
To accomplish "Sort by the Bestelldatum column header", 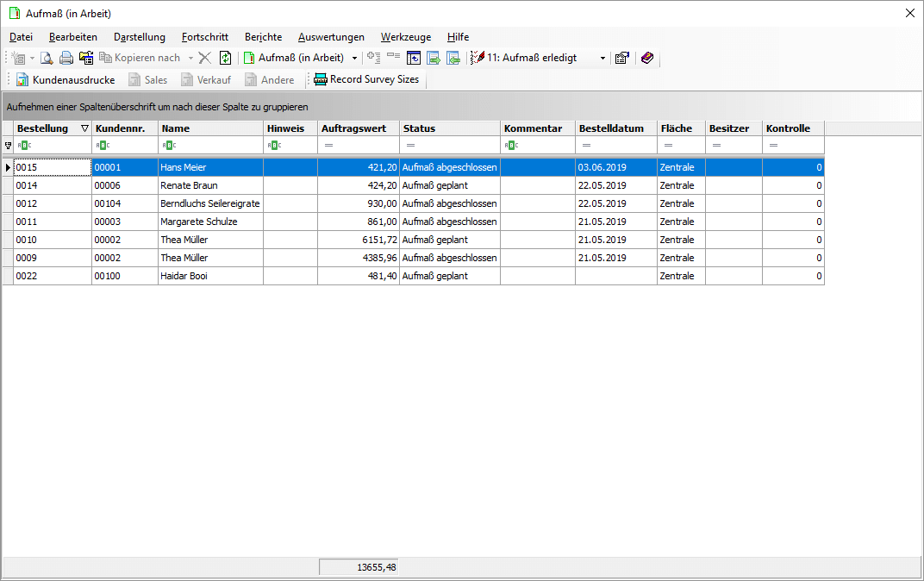I will coord(616,128).
